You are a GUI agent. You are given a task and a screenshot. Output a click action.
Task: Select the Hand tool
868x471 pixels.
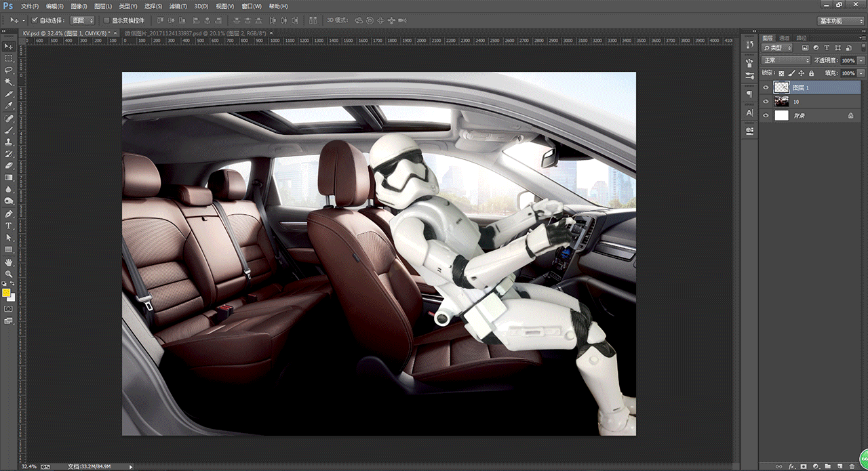(9, 262)
